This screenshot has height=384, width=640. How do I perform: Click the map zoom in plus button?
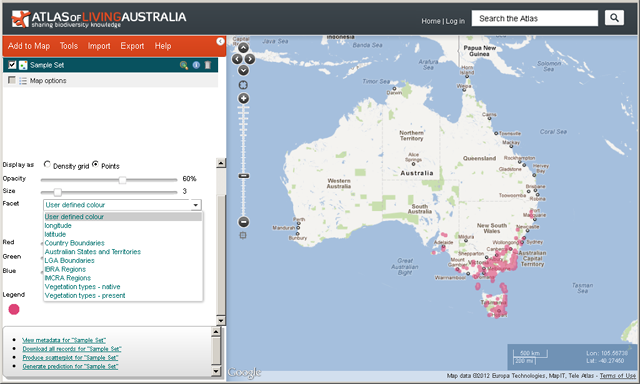(x=244, y=98)
